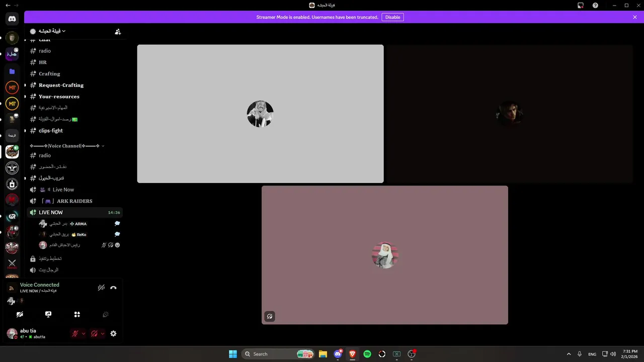Unmute the microphone in user panel
The width and height of the screenshot is (644, 362).
click(75, 333)
